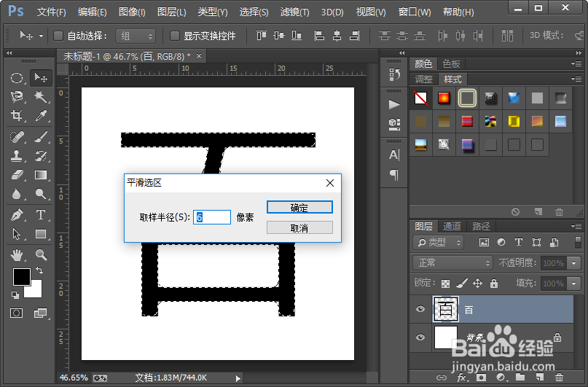588x387 pixels.
Task: Pick the black foreground color swatch
Action: coord(22,277)
